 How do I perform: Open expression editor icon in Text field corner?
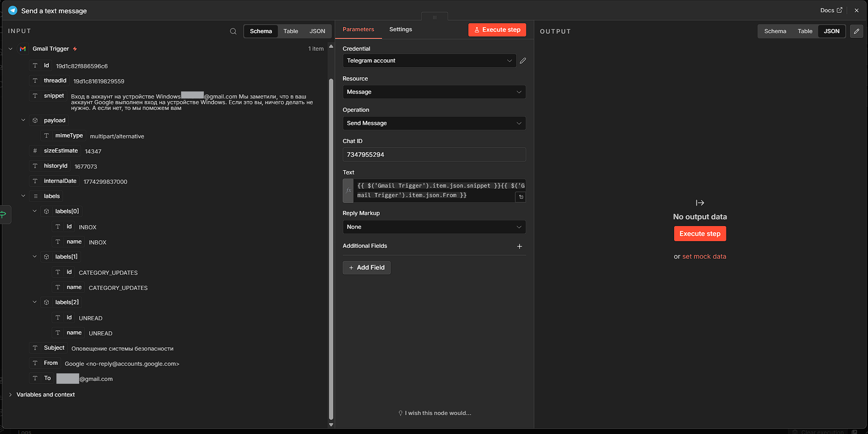pos(521,197)
